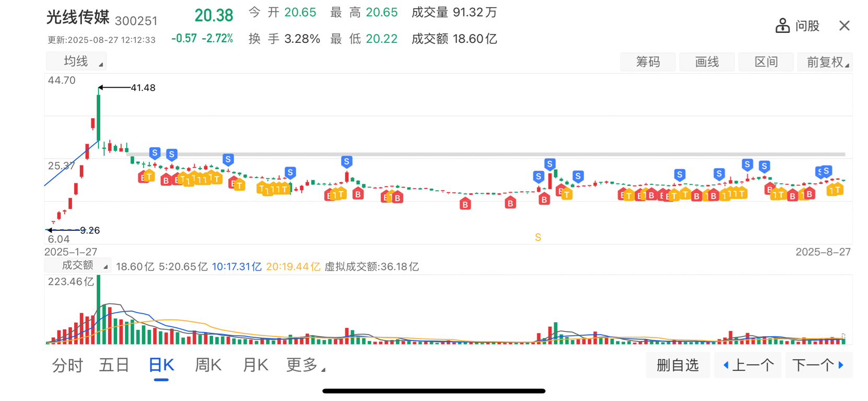Click the 6.04 price axis label
868x401 pixels.
(58, 239)
